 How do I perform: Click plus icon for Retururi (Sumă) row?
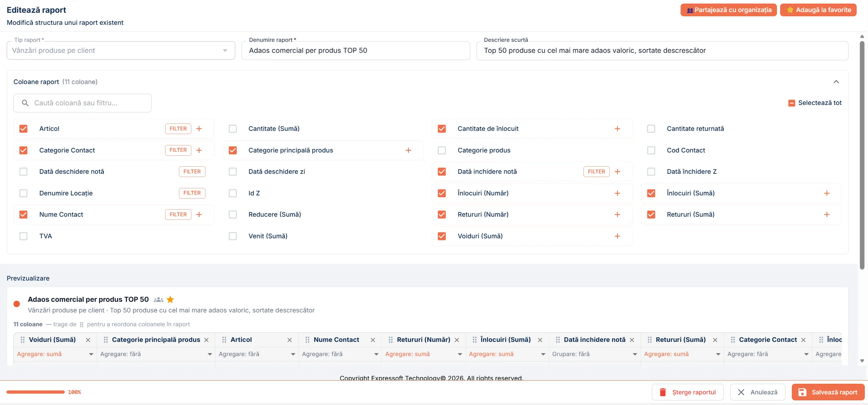827,215
